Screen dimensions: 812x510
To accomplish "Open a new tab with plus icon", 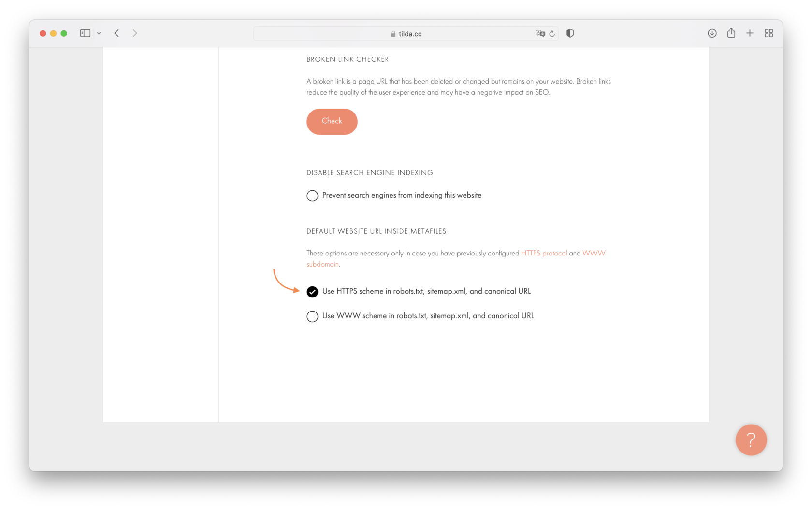I will point(750,33).
